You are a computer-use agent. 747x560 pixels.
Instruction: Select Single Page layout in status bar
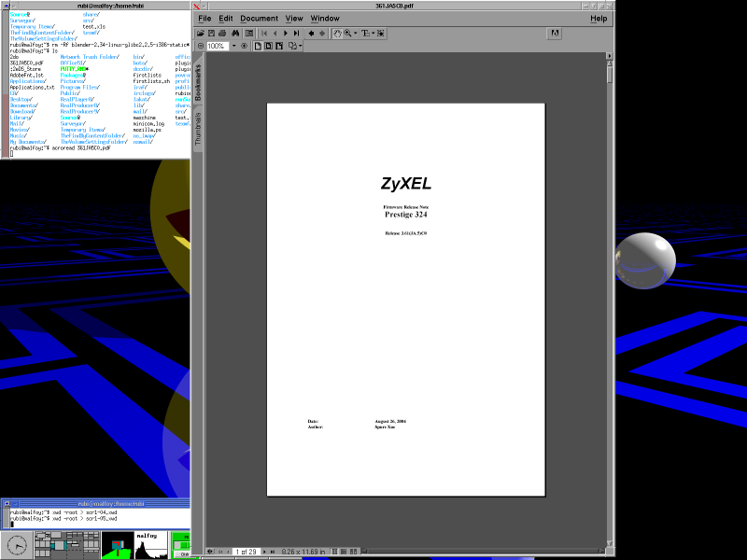tap(334, 552)
